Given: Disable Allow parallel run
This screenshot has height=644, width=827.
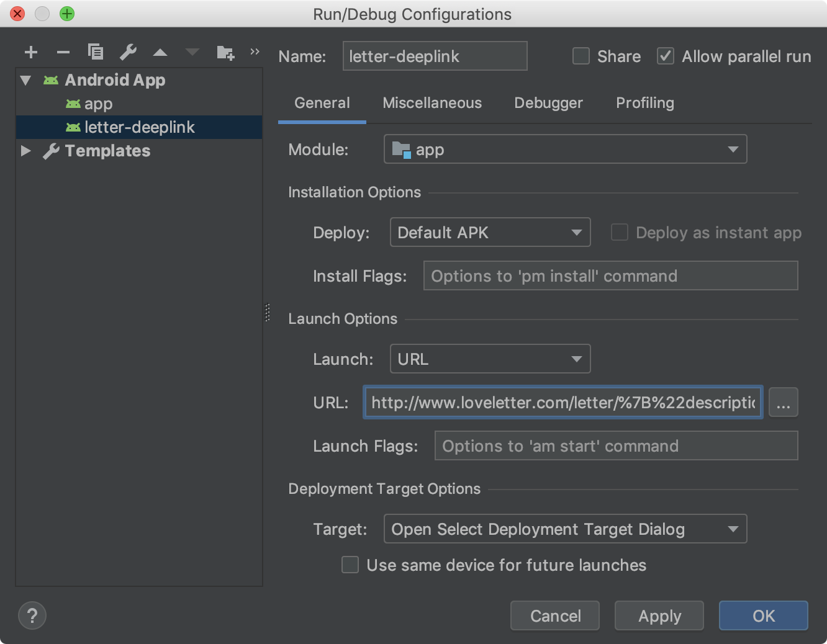Looking at the screenshot, I should (x=665, y=56).
